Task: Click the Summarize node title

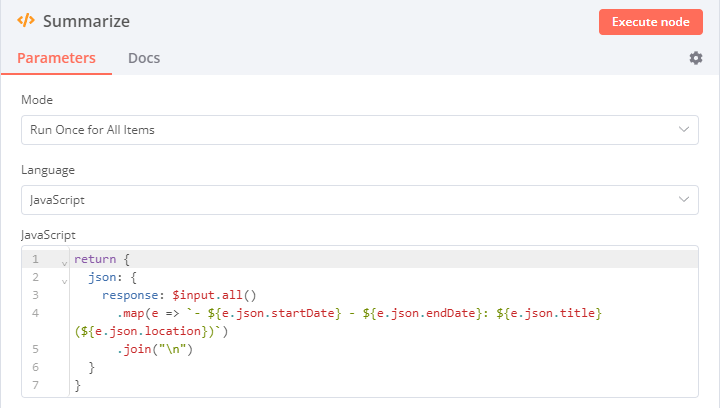Action: point(86,22)
